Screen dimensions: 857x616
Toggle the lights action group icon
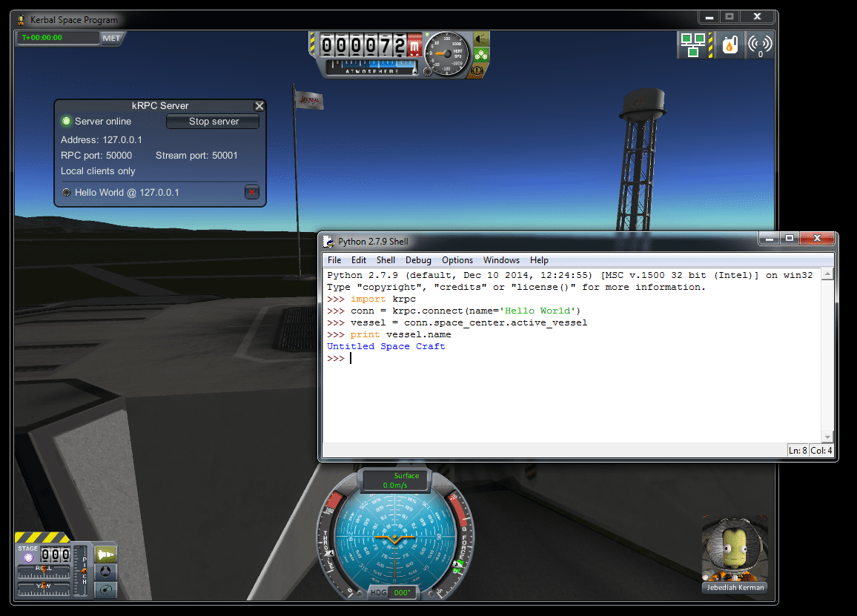point(481,39)
